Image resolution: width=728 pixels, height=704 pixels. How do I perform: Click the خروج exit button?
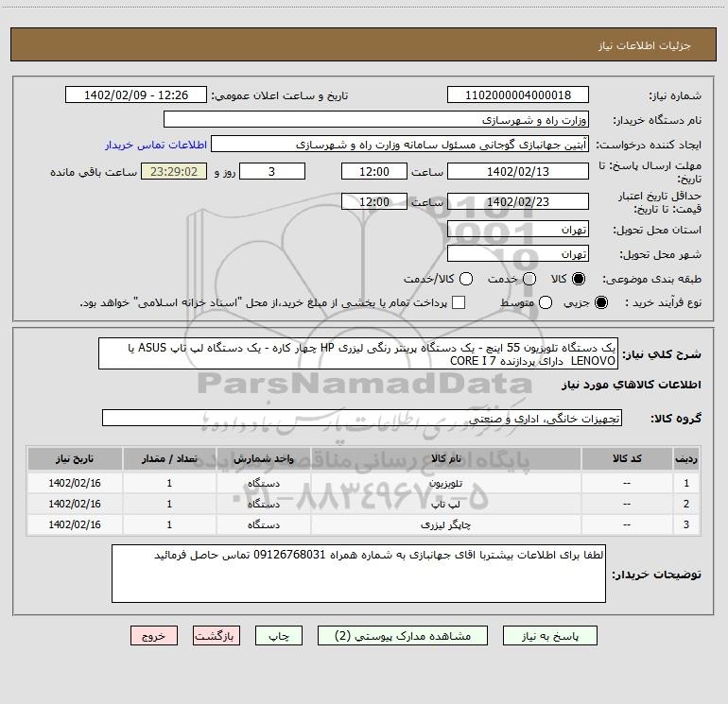(154, 636)
